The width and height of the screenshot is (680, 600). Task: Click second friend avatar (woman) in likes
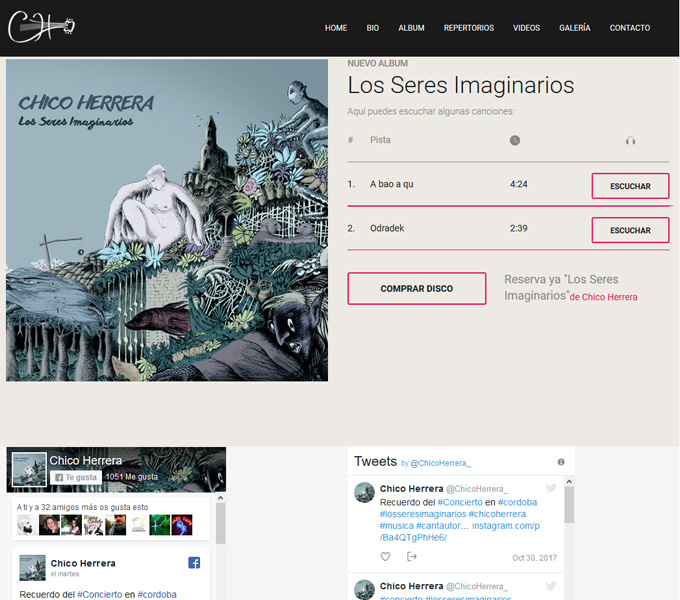click(49, 525)
